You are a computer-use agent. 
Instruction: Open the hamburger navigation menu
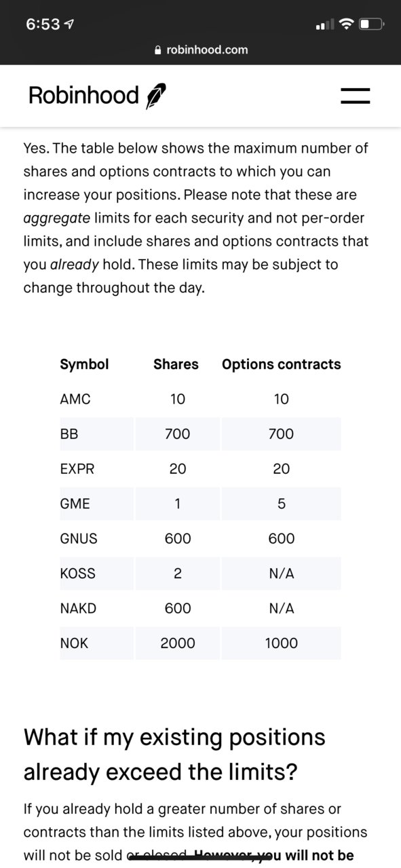click(355, 96)
